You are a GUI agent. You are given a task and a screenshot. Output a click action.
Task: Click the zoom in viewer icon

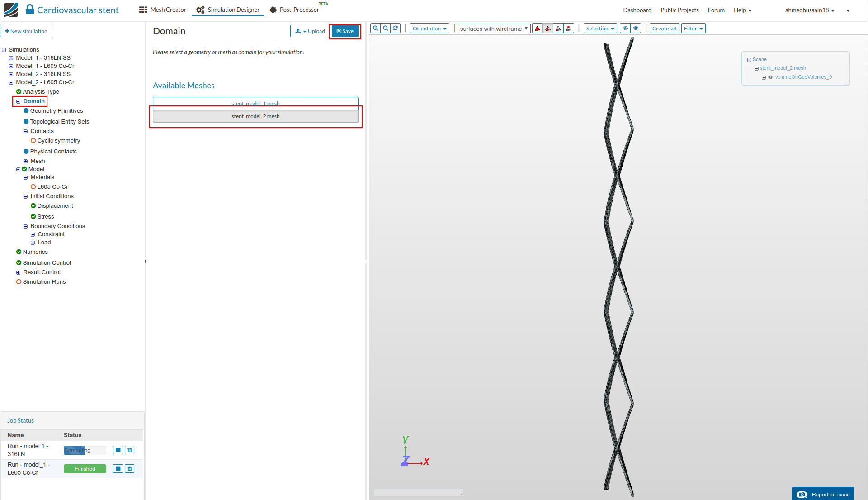pyautogui.click(x=375, y=28)
